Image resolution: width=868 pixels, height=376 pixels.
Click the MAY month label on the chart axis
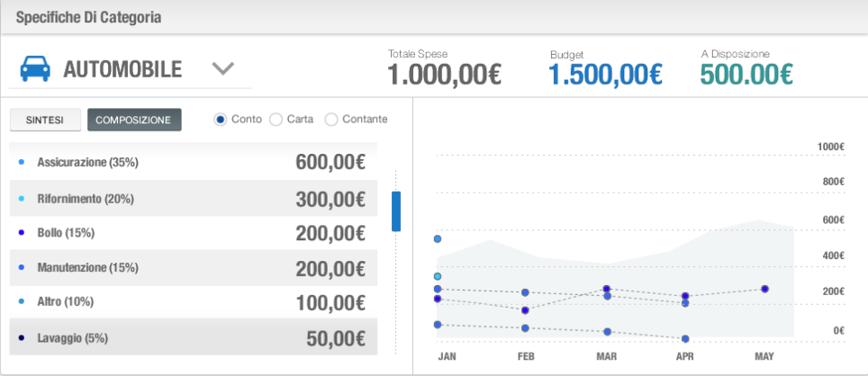[764, 356]
